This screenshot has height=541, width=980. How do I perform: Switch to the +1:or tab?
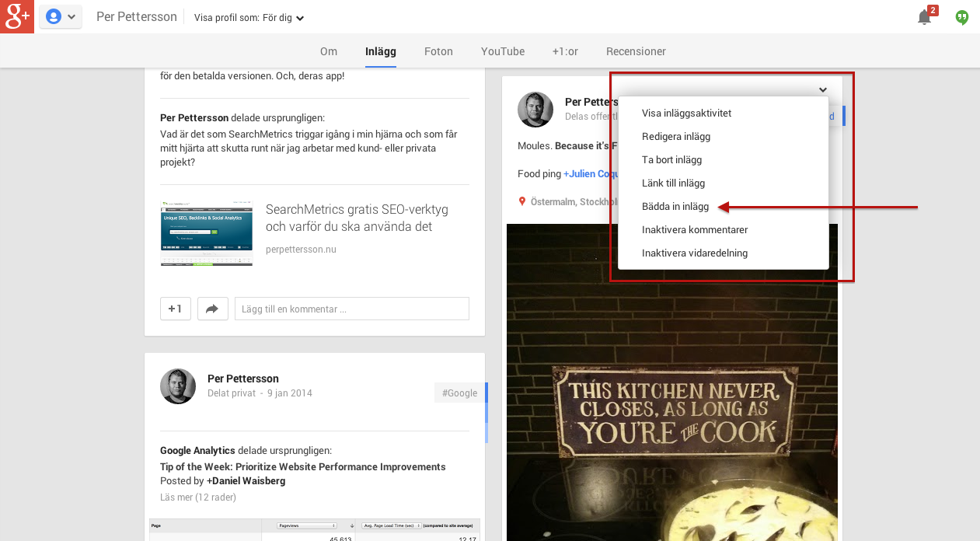coord(565,51)
